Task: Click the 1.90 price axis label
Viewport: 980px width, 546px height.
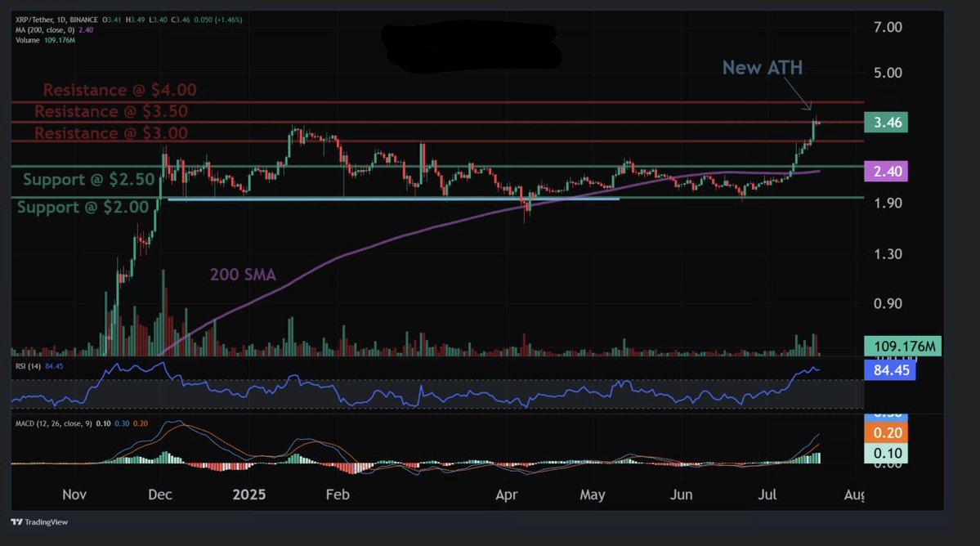Action: (888, 203)
